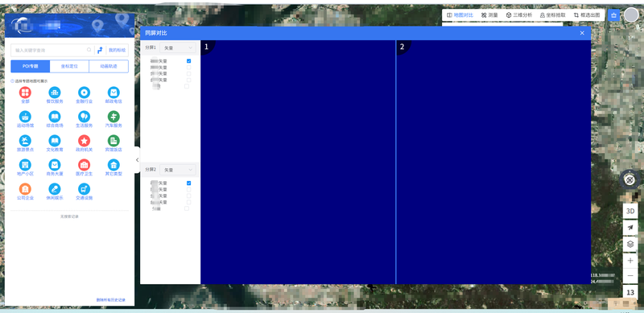
Task: Choose the 金融行业 POI icon
Action: 85,93
